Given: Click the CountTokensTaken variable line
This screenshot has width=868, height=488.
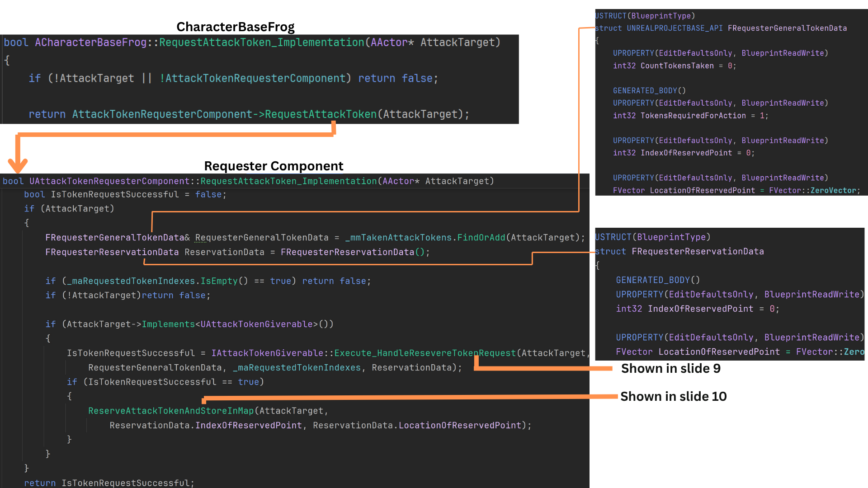Looking at the screenshot, I should click(x=674, y=66).
